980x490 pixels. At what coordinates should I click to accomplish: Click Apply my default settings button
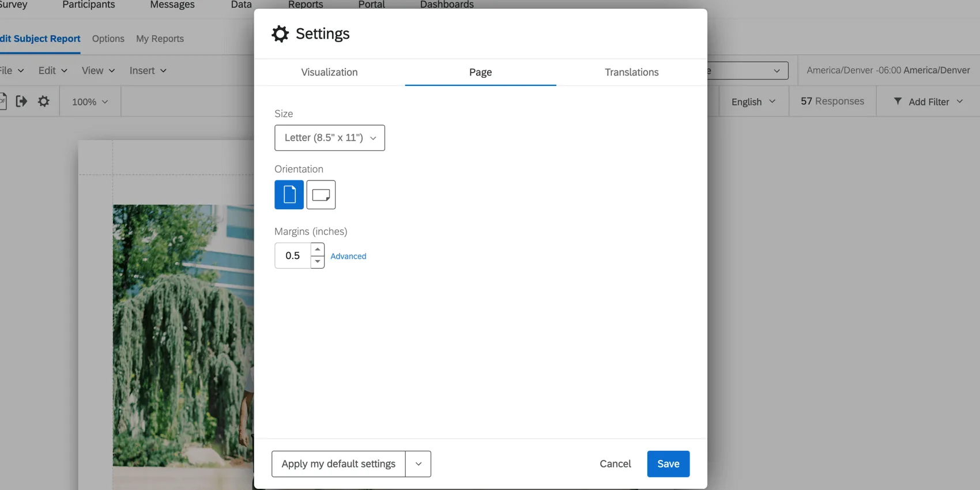338,464
